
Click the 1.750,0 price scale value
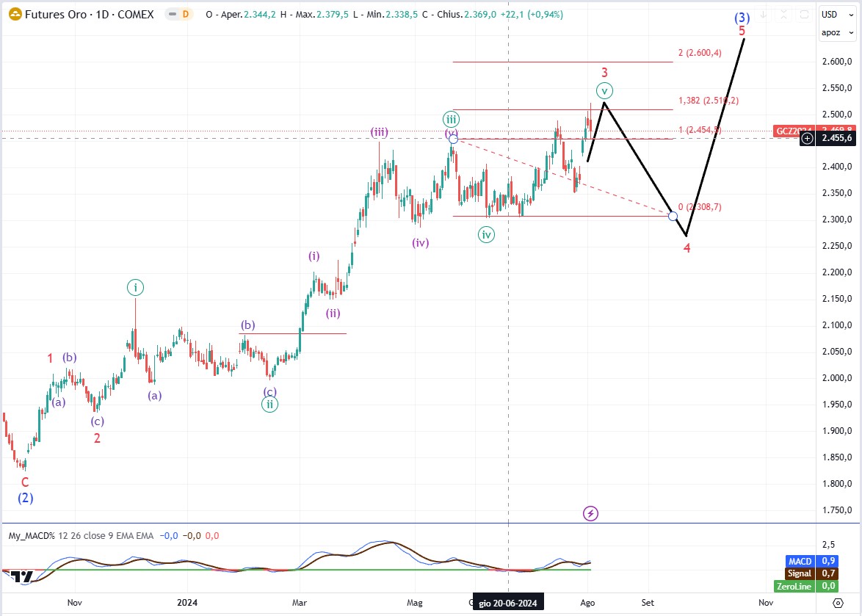pos(837,510)
